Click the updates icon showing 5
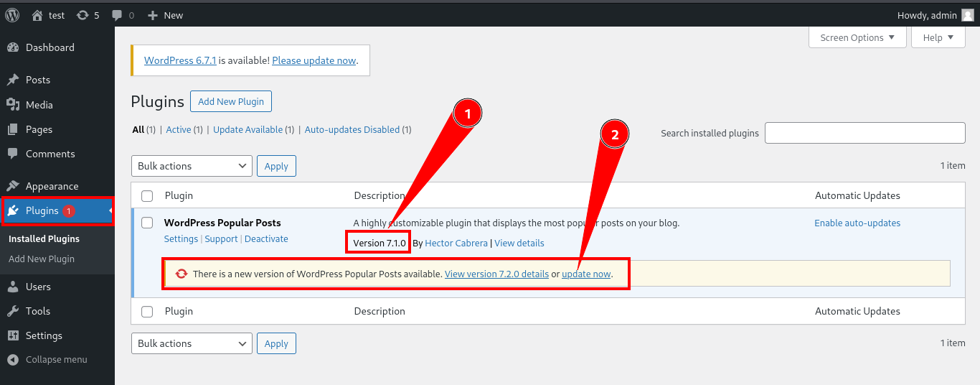Image resolution: width=980 pixels, height=385 pixels. [83, 15]
